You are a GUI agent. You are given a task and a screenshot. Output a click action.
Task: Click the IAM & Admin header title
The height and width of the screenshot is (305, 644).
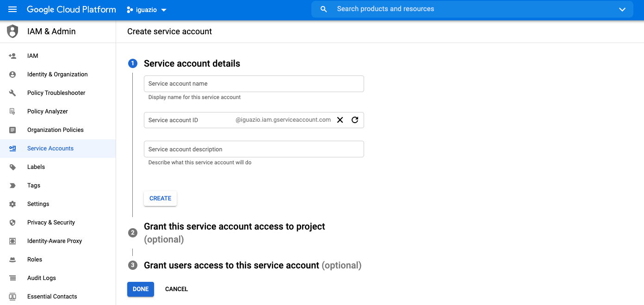(x=51, y=31)
